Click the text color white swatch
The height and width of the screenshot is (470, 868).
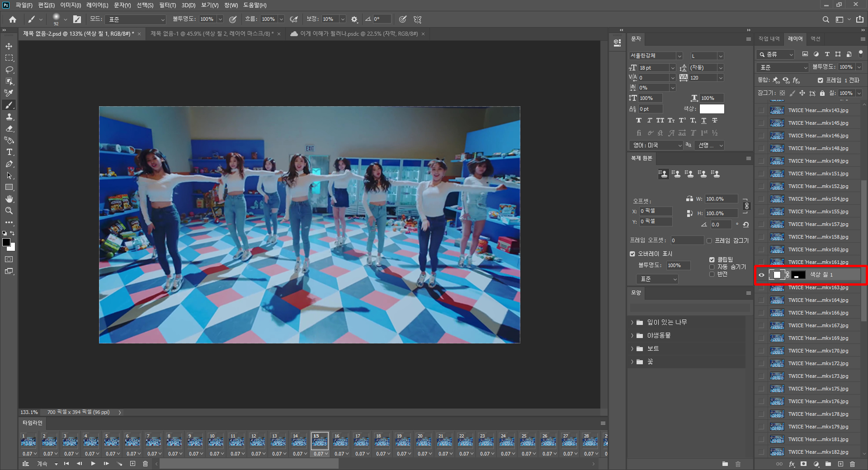712,109
